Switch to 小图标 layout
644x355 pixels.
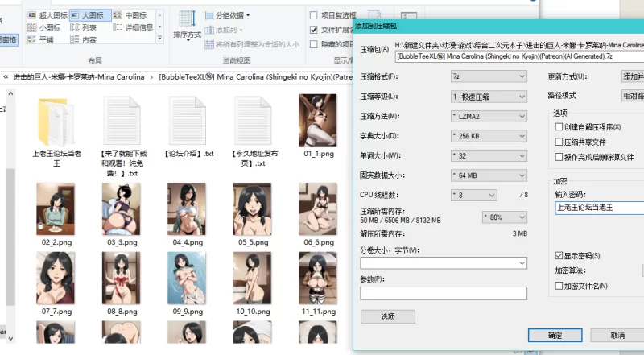[44, 27]
